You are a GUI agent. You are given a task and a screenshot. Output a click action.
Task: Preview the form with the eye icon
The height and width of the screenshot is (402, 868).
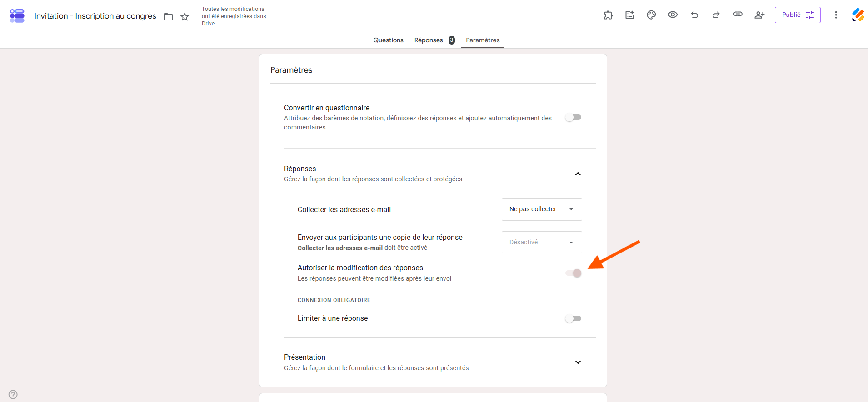click(x=673, y=15)
